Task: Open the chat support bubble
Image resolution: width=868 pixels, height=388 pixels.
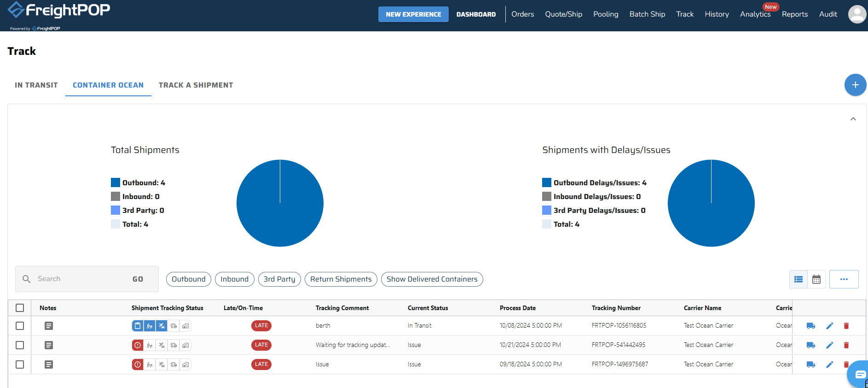Action: [859, 374]
